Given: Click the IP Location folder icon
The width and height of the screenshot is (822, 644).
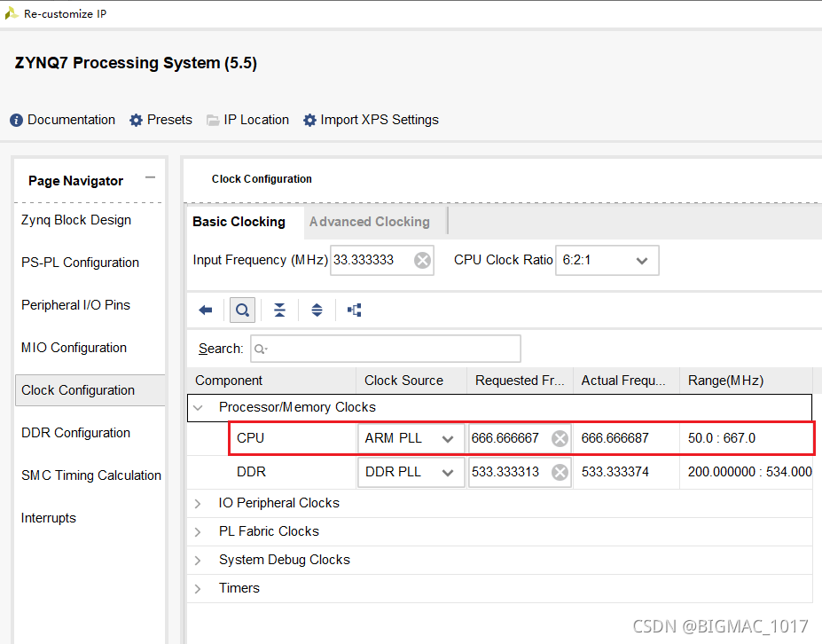Looking at the screenshot, I should [x=213, y=120].
